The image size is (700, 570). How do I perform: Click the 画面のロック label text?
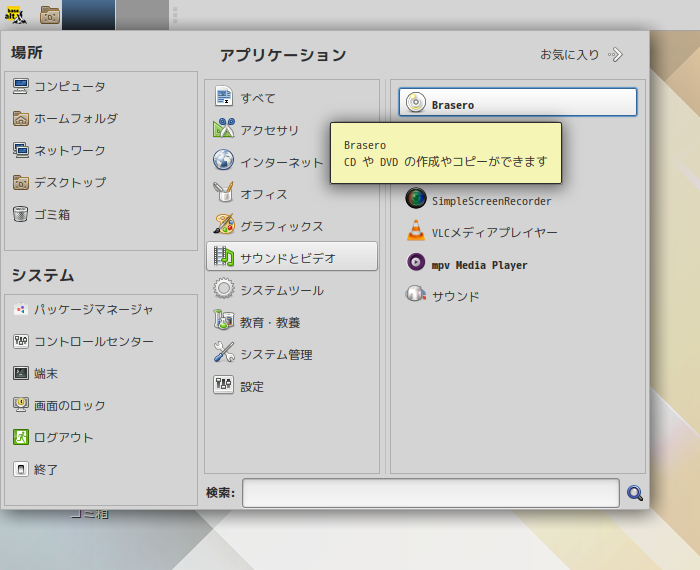pos(70,405)
